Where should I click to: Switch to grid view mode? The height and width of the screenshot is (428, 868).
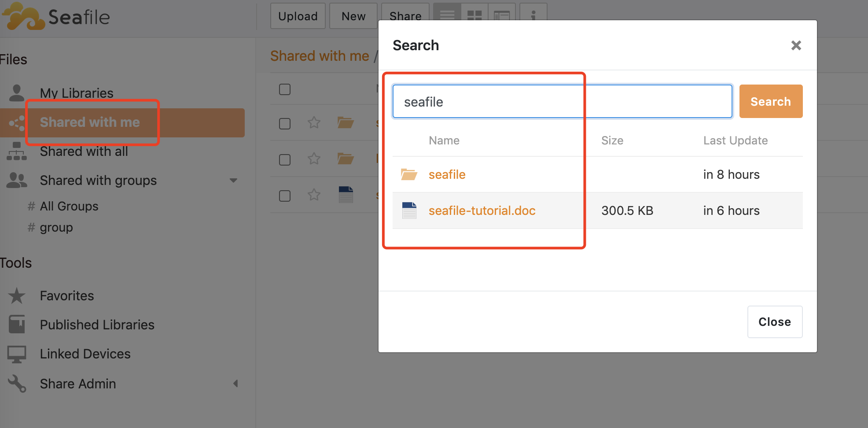[474, 15]
